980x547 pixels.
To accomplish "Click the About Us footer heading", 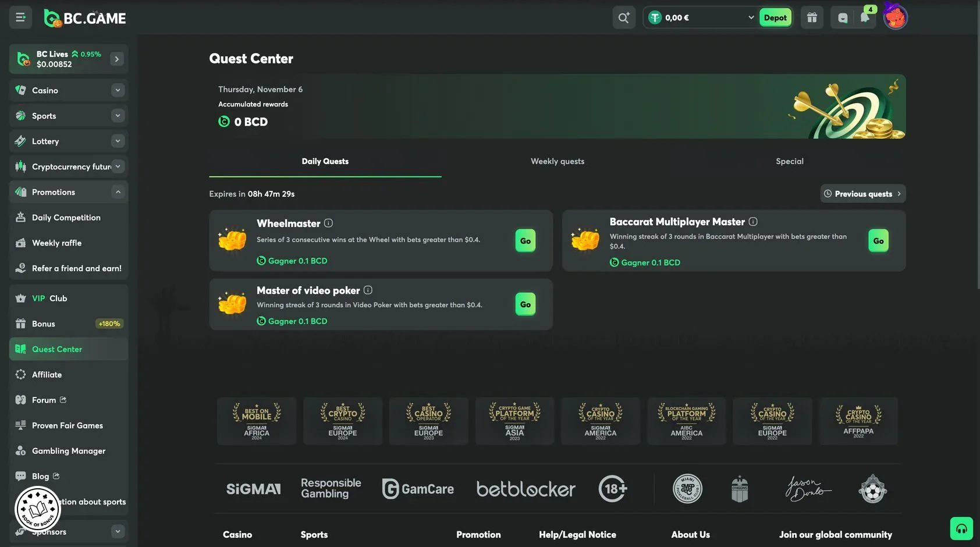I will click(690, 534).
